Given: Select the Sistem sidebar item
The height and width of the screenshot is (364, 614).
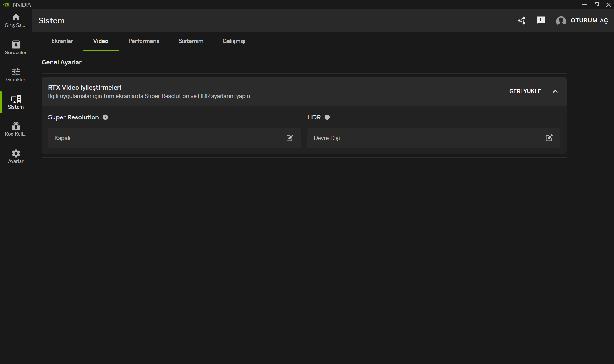Looking at the screenshot, I should [x=16, y=102].
